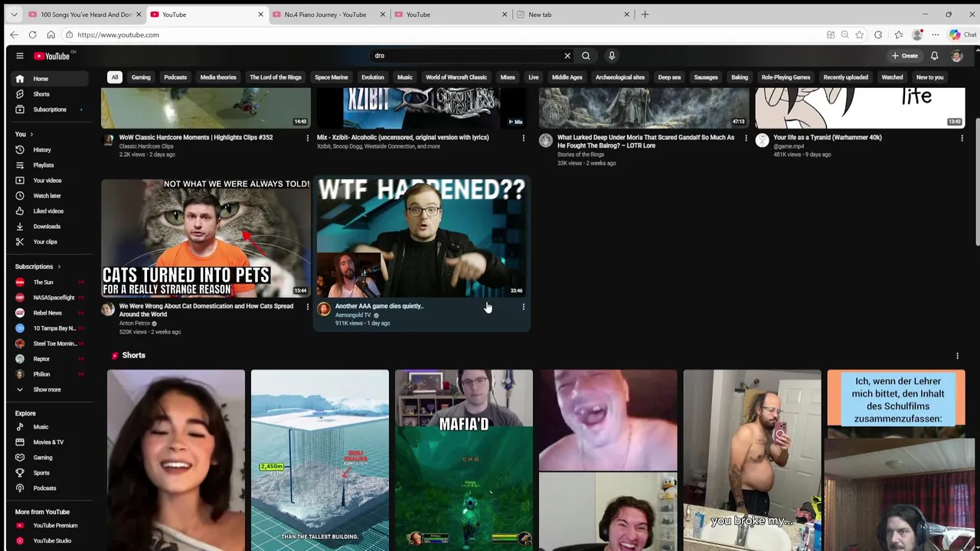980x551 pixels.
Task: Open YouTube Studio link
Action: click(x=49, y=541)
